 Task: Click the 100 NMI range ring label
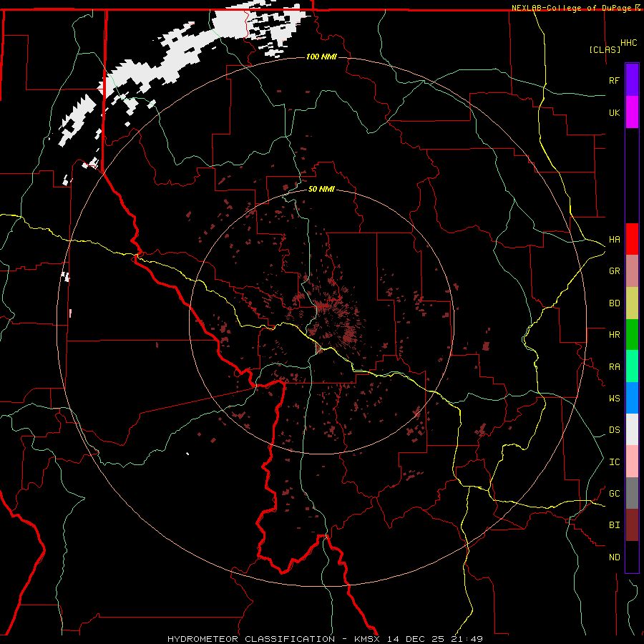(x=321, y=57)
